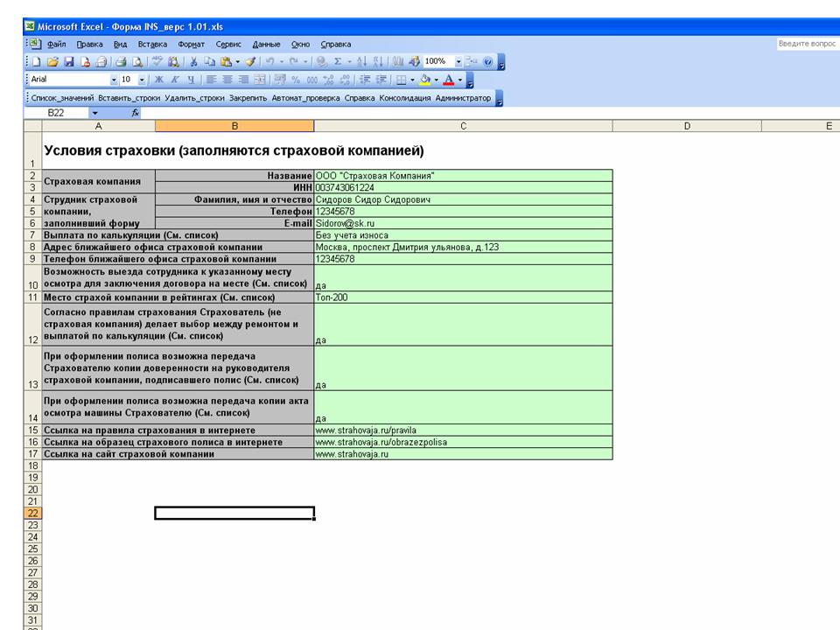Click the Print icon
This screenshot has height=630, width=840.
coord(121,61)
